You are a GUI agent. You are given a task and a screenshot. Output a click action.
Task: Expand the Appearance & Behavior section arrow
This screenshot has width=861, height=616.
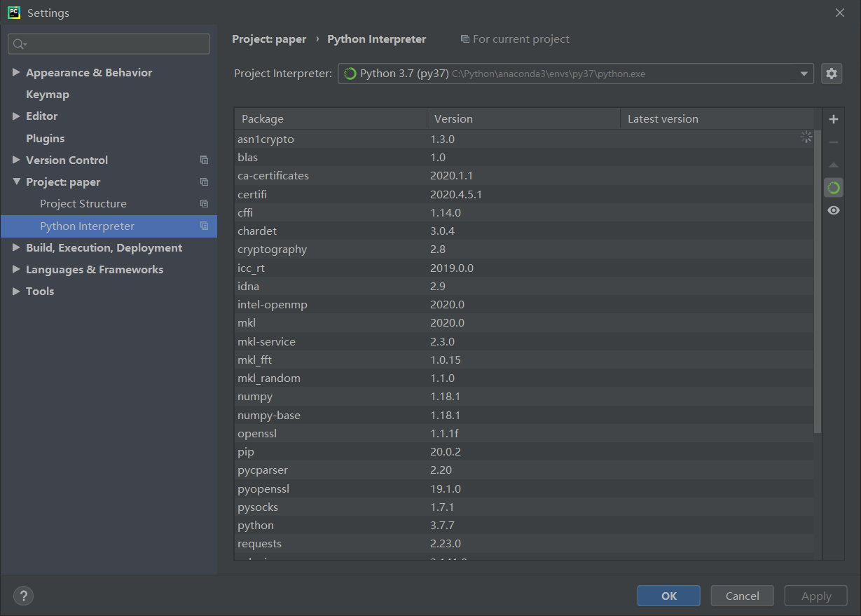pos(16,72)
